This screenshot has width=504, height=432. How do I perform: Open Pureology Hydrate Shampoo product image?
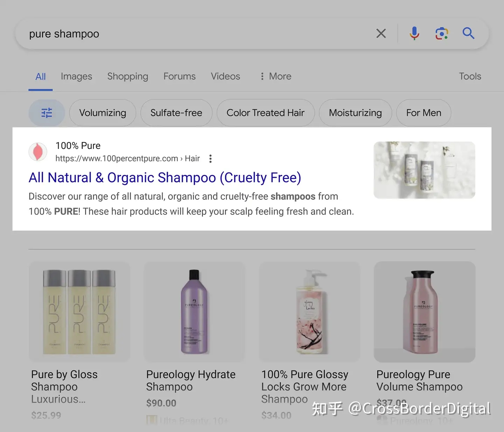point(194,312)
